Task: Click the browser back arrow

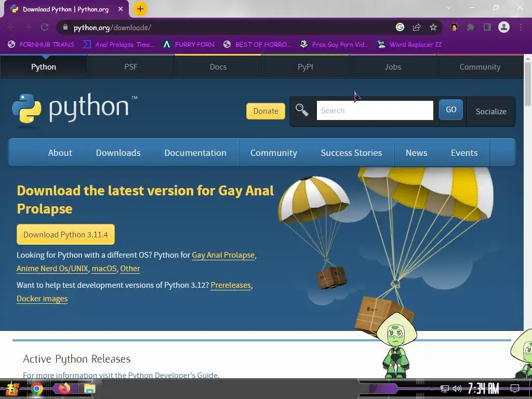Action: coord(11,27)
